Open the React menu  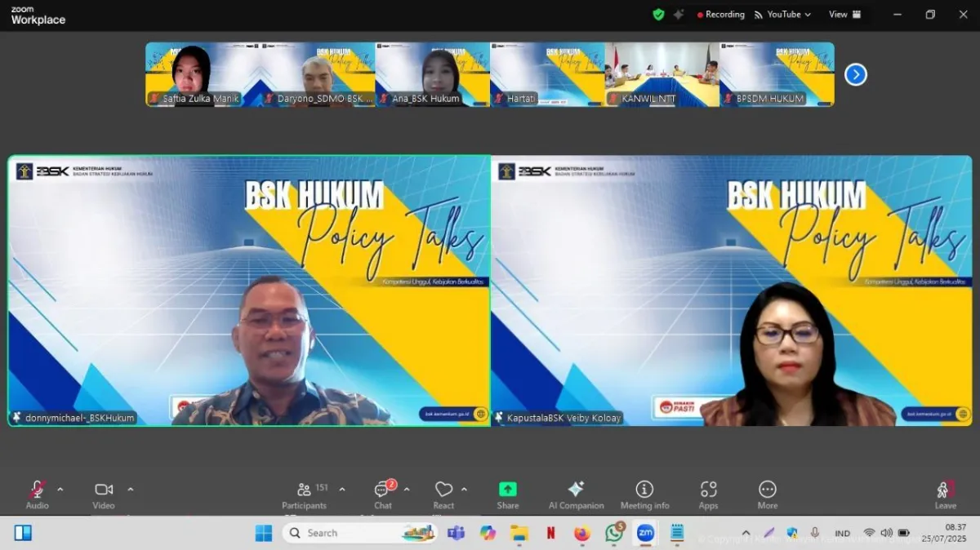click(443, 495)
